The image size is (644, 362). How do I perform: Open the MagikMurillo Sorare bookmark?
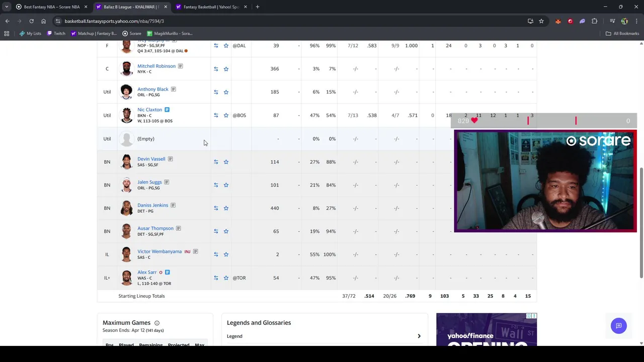coord(170,34)
